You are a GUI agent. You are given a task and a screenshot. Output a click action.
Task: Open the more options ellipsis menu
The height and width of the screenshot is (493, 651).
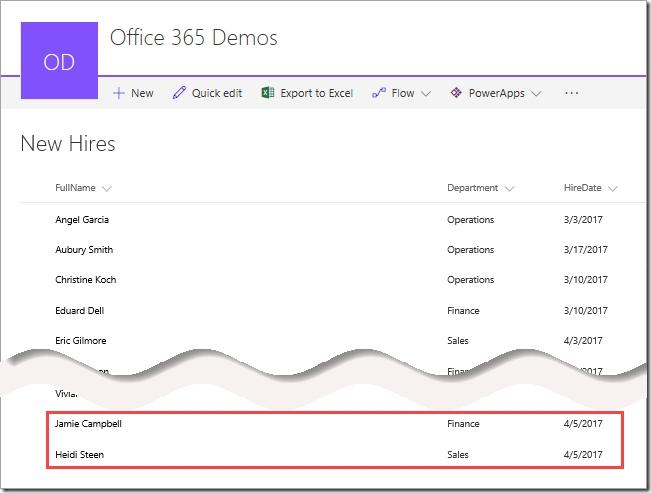pos(571,93)
